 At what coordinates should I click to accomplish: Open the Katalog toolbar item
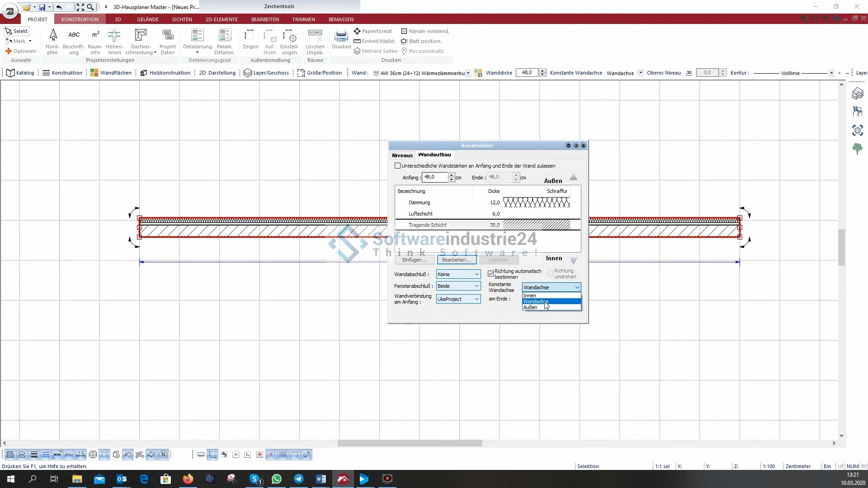click(20, 73)
